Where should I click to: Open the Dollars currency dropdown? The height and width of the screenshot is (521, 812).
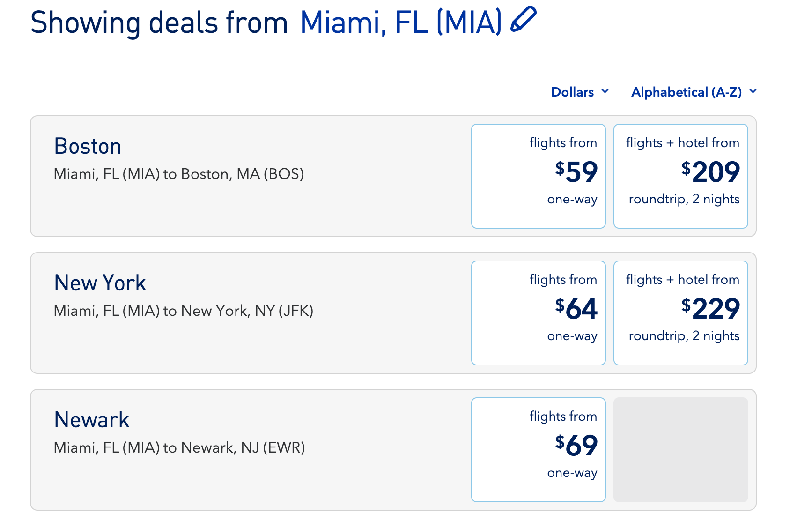click(x=580, y=92)
